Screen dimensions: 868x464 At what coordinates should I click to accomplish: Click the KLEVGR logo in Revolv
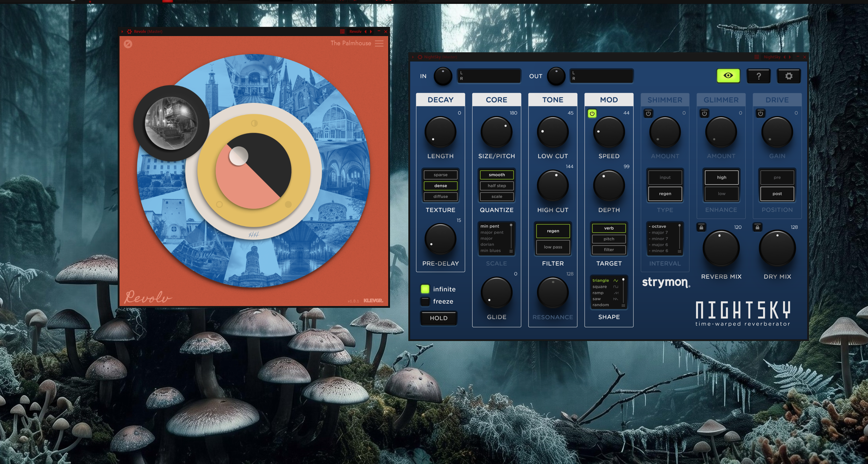(373, 300)
